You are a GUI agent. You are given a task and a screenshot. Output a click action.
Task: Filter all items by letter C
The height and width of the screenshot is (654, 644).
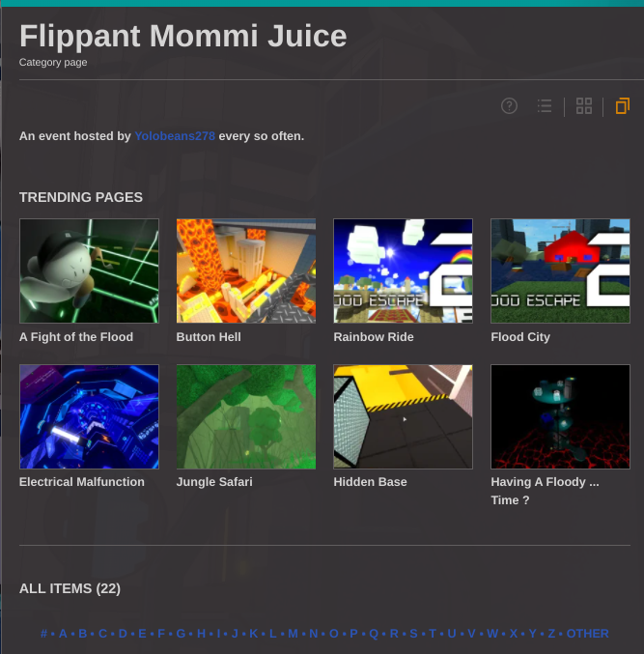click(102, 634)
